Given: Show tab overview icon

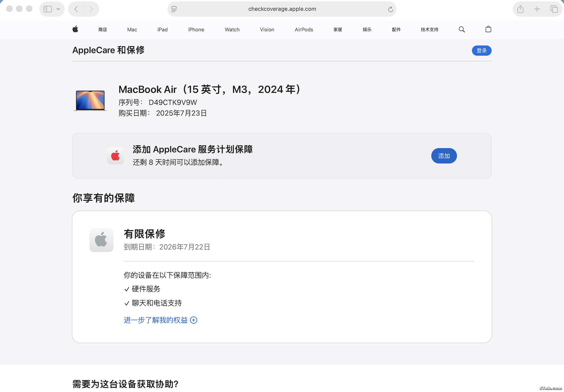Looking at the screenshot, I should 554,9.
